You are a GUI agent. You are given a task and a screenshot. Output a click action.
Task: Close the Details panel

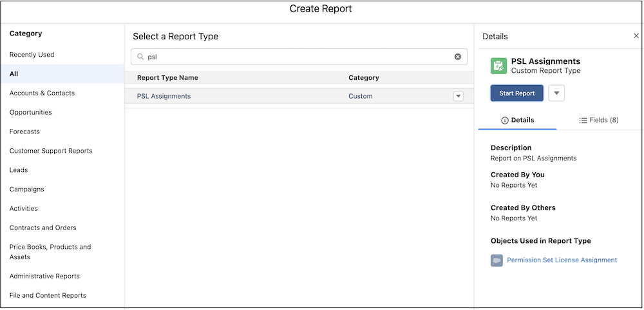(x=636, y=36)
